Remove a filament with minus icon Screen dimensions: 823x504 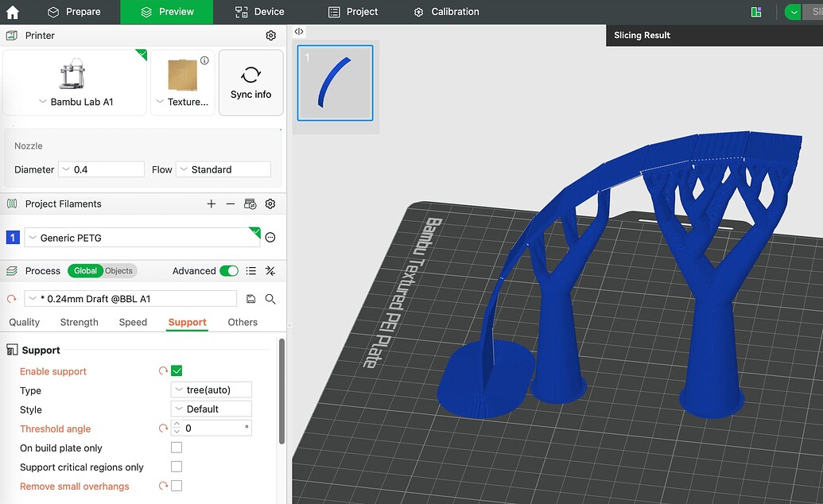pyautogui.click(x=231, y=204)
